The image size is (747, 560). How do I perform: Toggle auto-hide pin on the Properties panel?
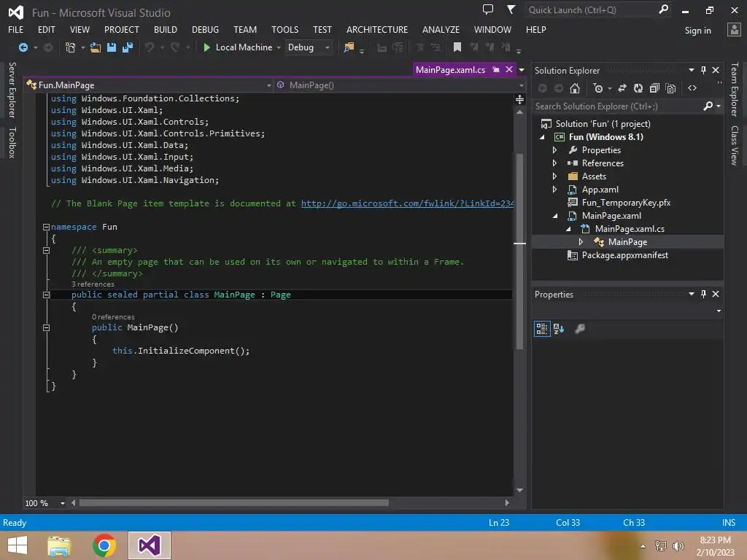pos(704,294)
